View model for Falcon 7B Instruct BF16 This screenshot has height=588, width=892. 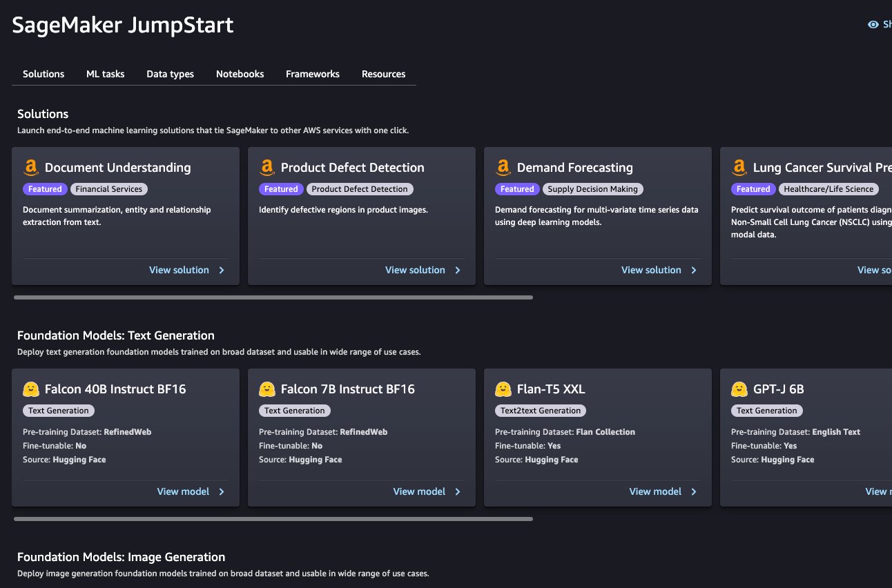[x=419, y=492]
